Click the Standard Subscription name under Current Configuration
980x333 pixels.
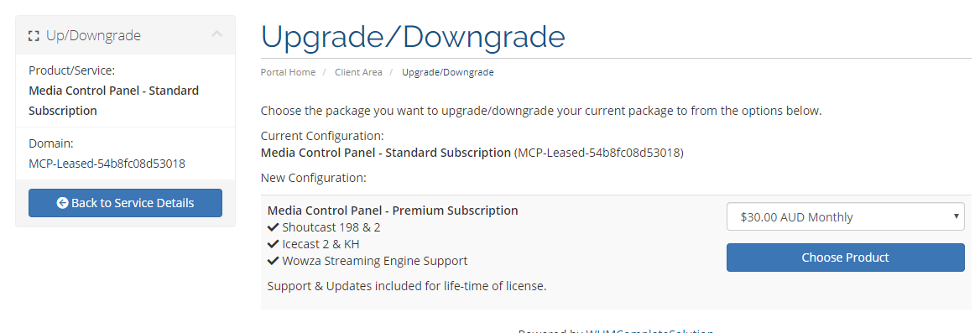(x=386, y=153)
